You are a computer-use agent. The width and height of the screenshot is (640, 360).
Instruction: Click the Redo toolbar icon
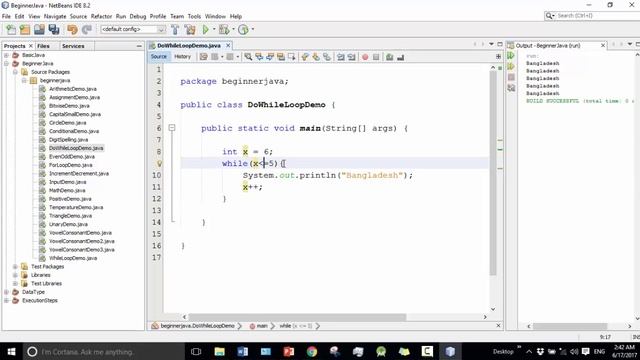click(87, 29)
